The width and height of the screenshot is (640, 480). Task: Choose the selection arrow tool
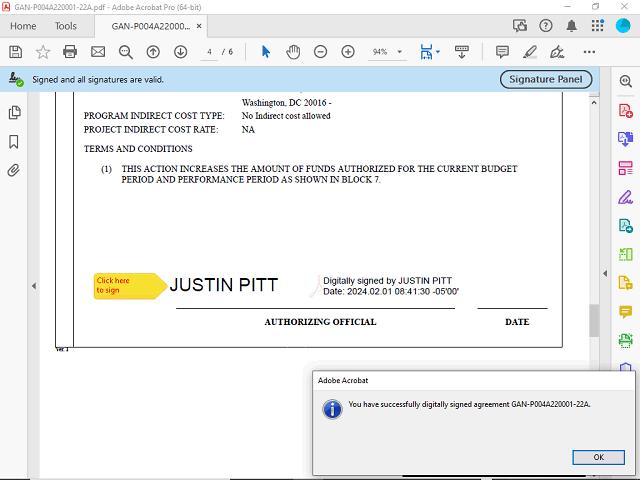pos(266,52)
